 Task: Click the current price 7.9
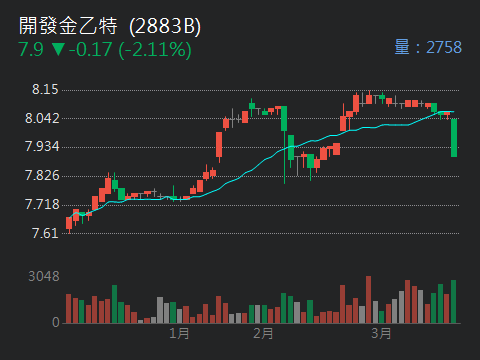point(31,50)
